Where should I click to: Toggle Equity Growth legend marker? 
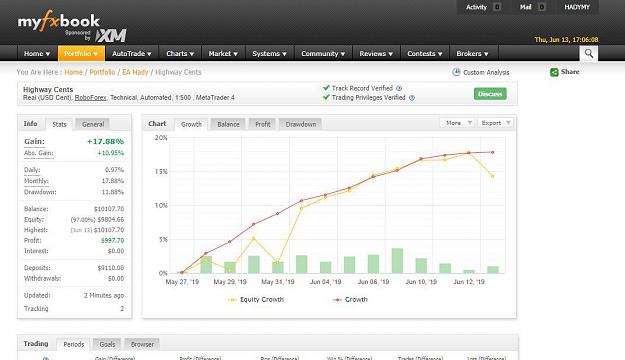(x=232, y=300)
